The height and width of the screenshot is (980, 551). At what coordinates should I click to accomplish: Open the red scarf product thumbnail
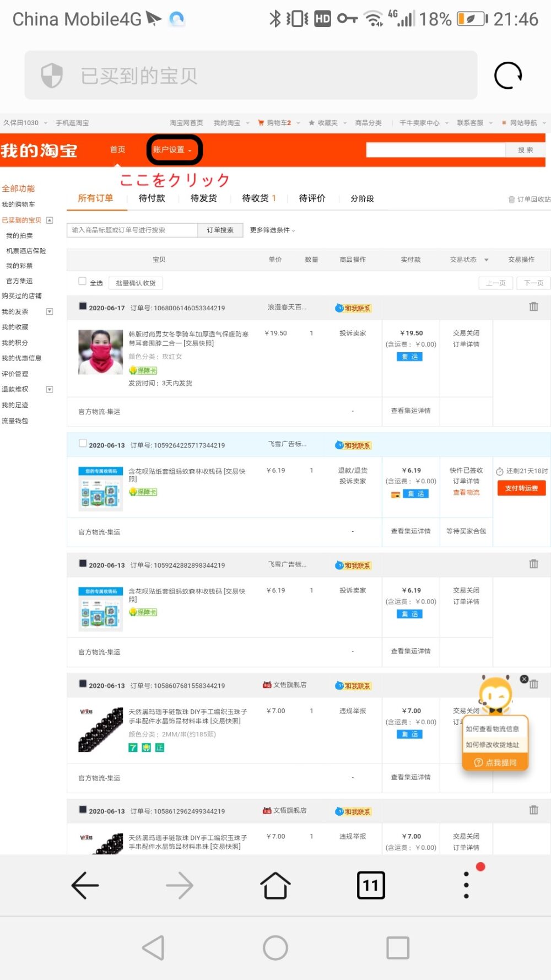(100, 352)
